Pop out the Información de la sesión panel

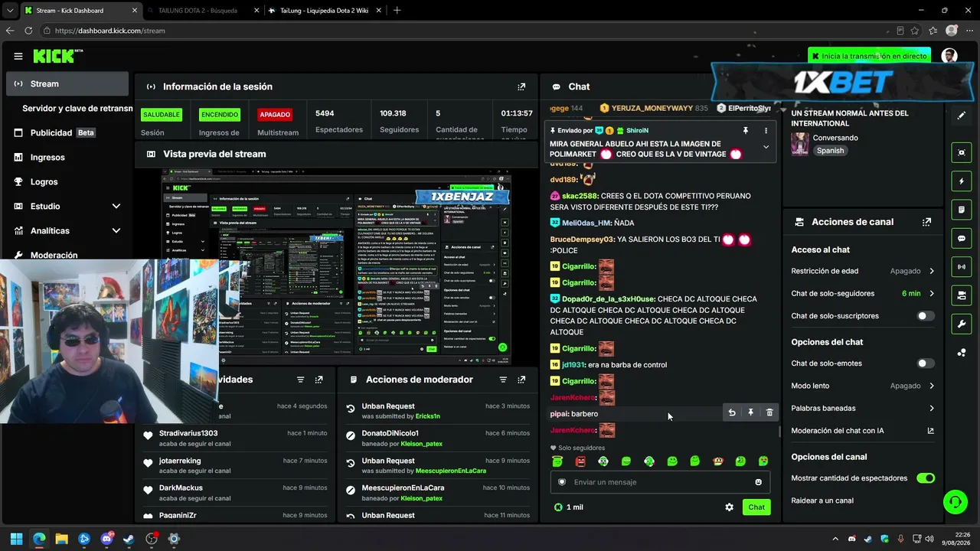click(x=521, y=86)
